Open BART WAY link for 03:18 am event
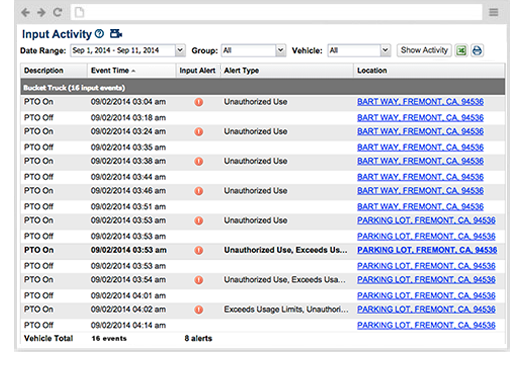The height and width of the screenshot is (368, 524). click(420, 118)
